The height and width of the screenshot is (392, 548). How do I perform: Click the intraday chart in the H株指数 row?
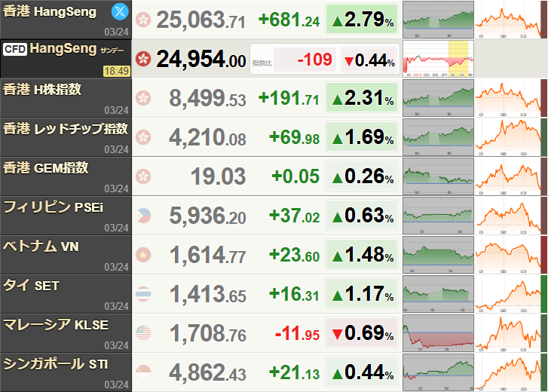[438, 98]
